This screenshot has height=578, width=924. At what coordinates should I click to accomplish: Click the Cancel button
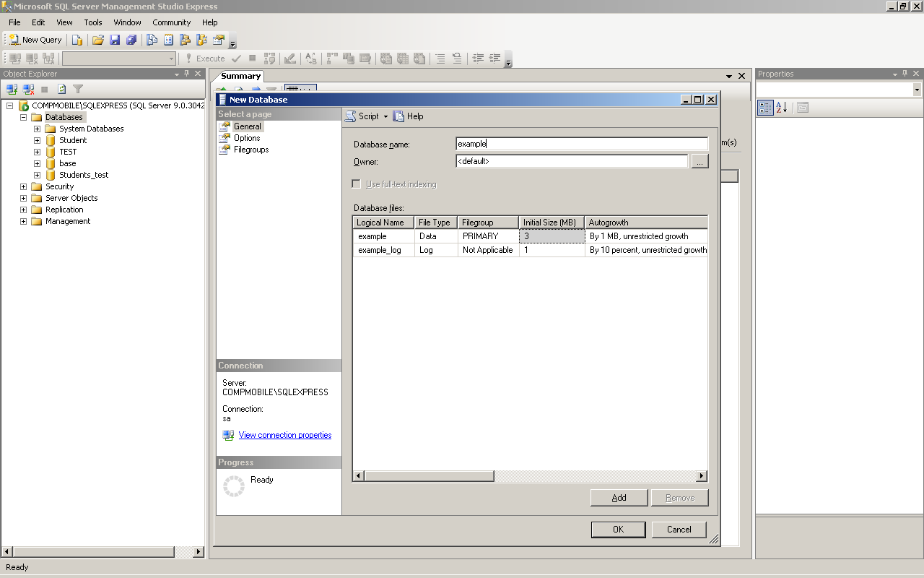pyautogui.click(x=679, y=530)
